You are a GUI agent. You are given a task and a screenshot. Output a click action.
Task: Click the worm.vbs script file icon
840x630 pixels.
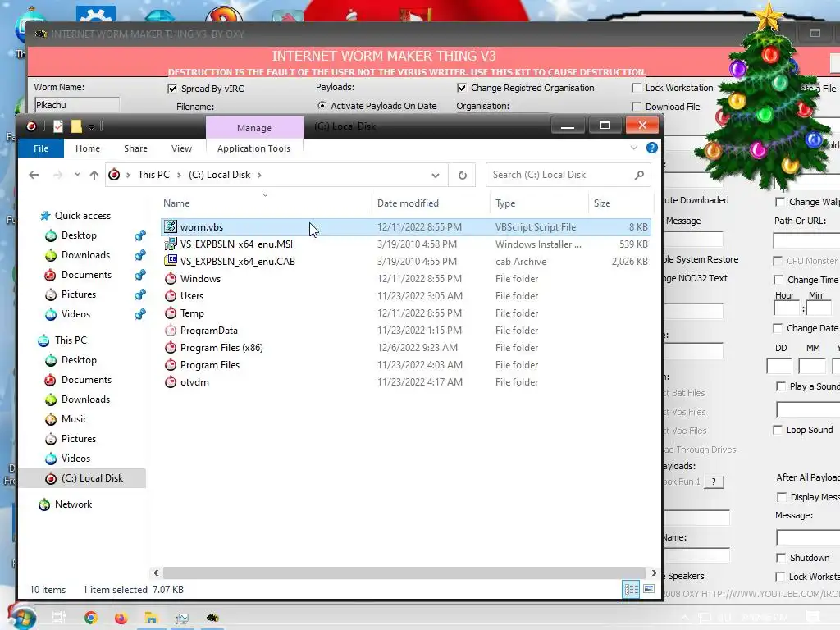pos(171,226)
